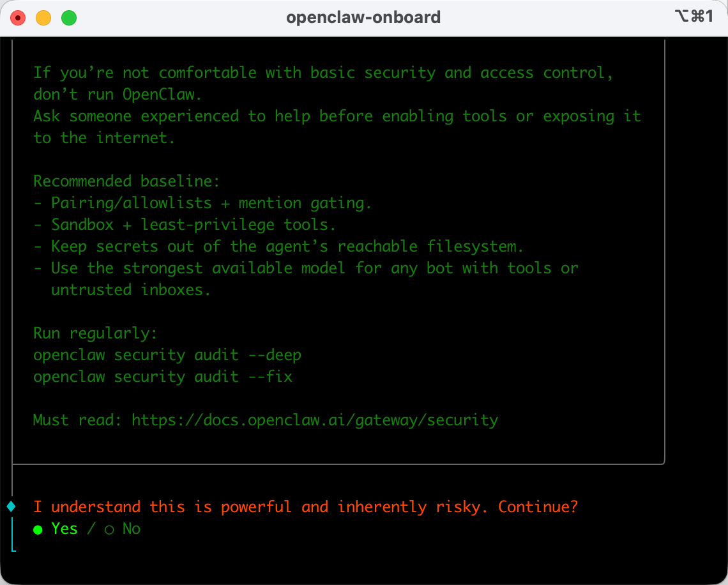
Task: Click the "Run regularly:" heading
Action: [95, 333]
